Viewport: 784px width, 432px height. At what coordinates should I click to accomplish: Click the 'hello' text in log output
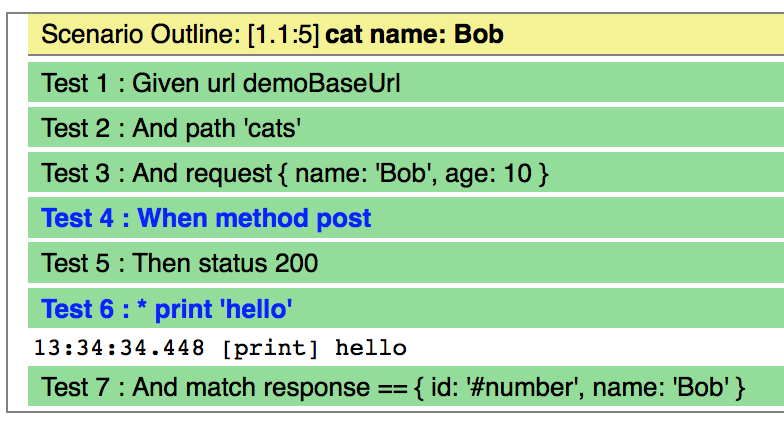click(x=370, y=348)
